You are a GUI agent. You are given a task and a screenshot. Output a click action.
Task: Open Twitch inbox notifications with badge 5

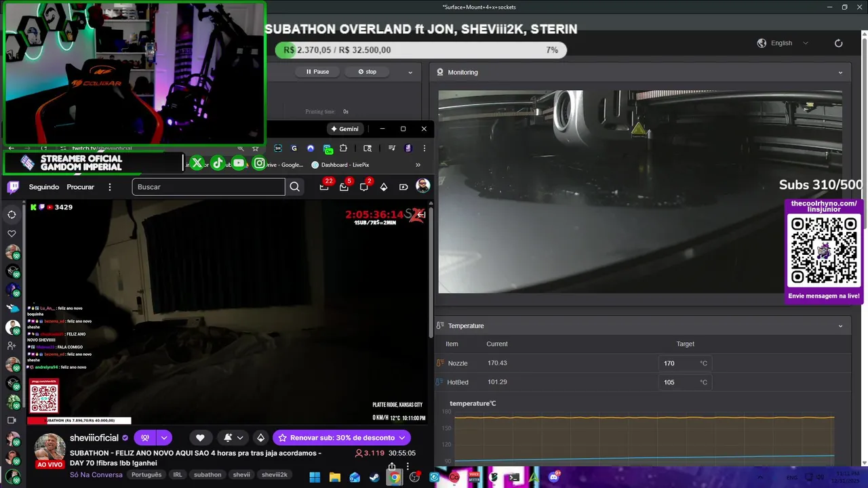344,186
